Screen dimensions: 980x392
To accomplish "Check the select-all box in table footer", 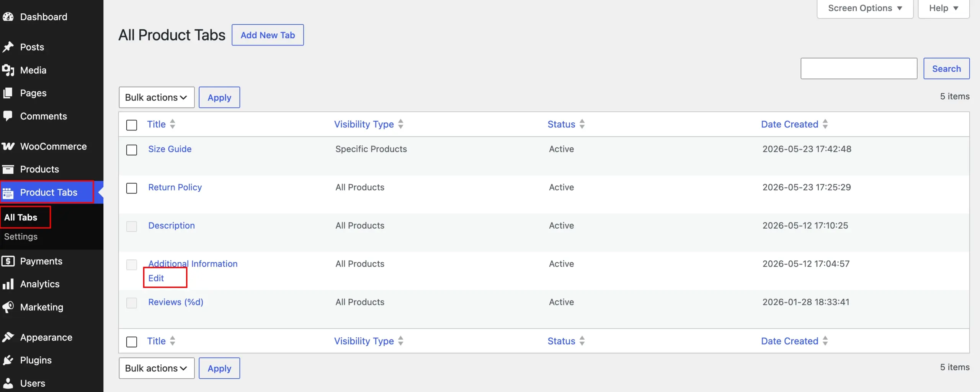I will pyautogui.click(x=132, y=342).
